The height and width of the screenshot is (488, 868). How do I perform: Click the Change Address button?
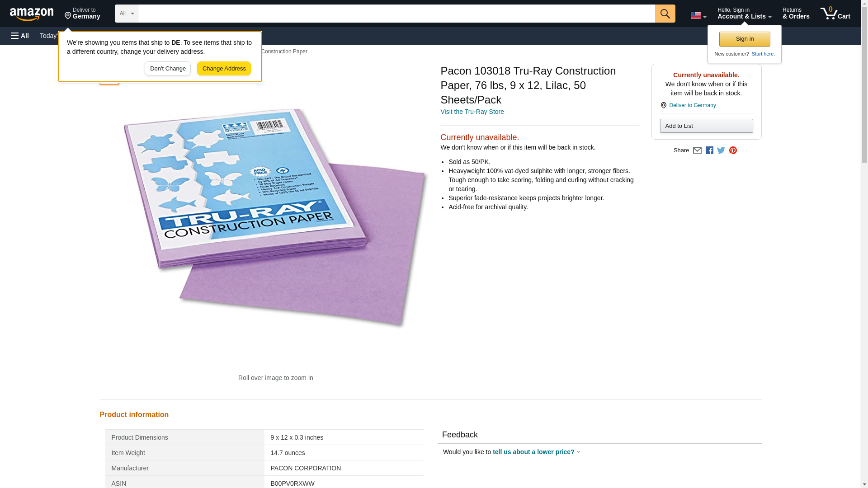[224, 69]
